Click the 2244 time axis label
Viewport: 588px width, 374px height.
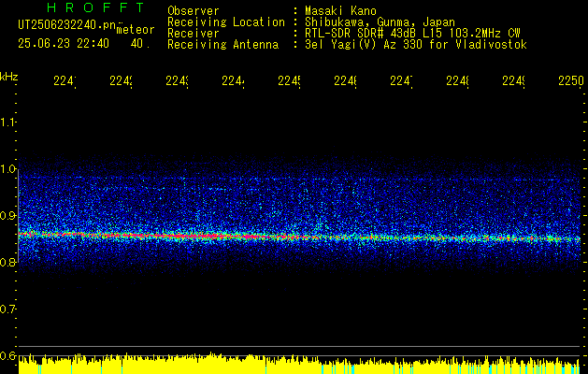click(234, 80)
